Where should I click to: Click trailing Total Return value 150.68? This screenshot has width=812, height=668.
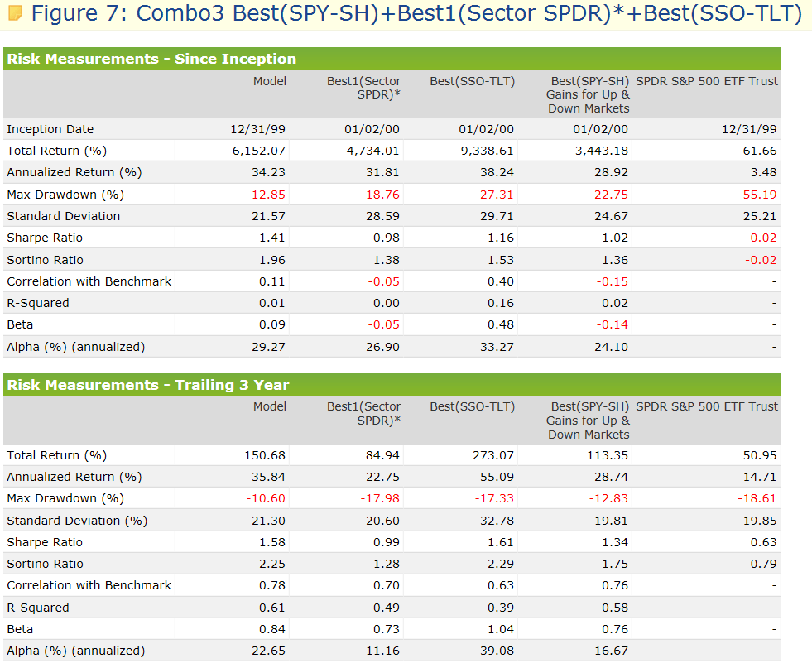[265, 455]
